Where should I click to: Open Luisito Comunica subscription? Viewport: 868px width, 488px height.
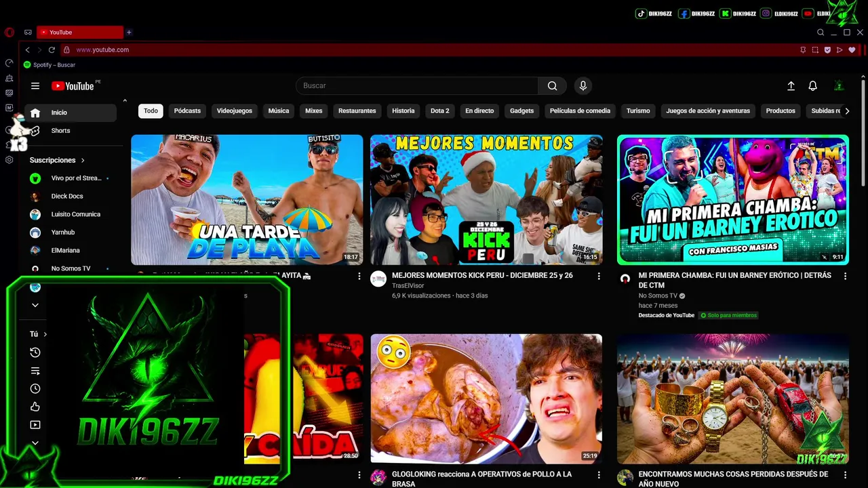tap(71, 214)
